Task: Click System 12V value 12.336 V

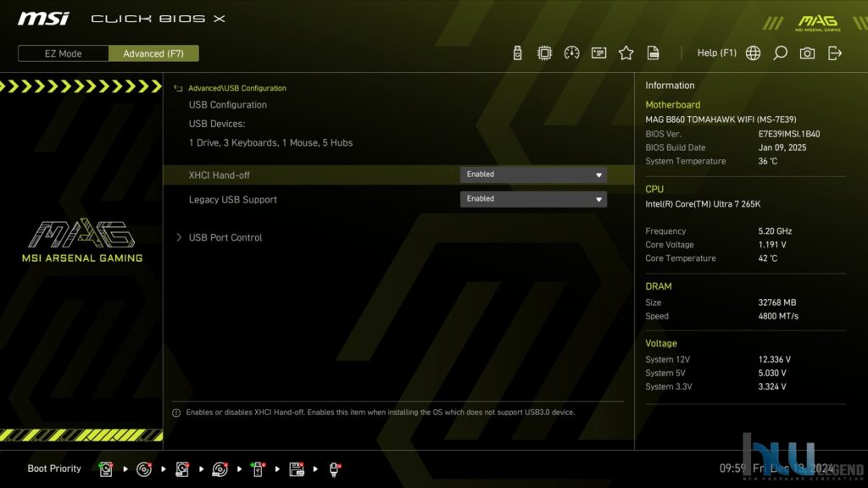Action: (x=775, y=359)
